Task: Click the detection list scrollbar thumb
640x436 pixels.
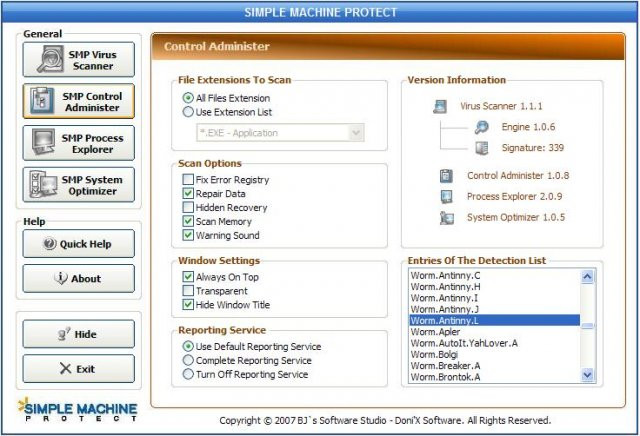Action: (x=587, y=325)
